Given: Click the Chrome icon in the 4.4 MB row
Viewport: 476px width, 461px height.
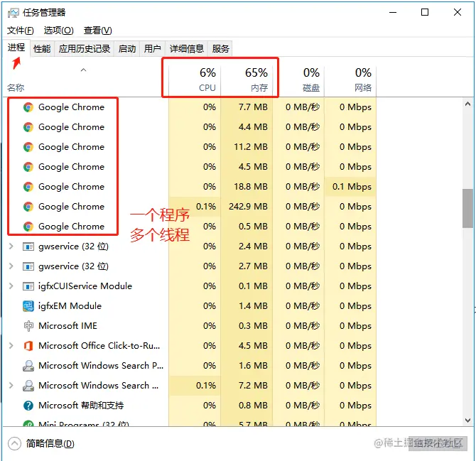Looking at the screenshot, I should click(x=28, y=127).
